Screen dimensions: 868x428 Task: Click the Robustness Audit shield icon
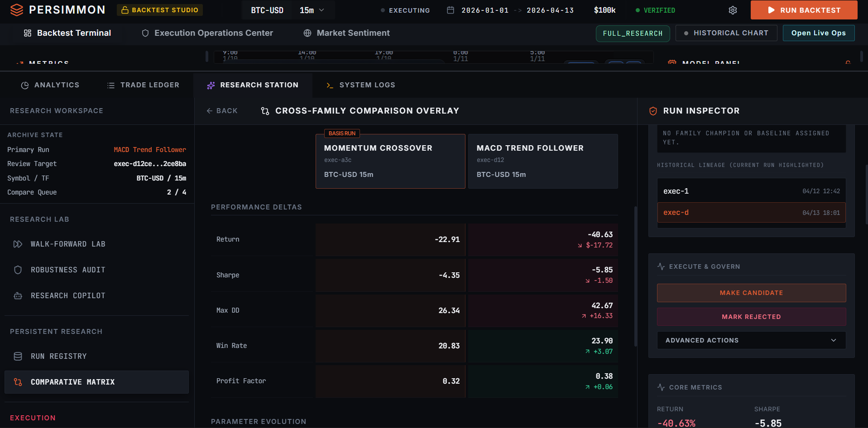click(x=18, y=270)
